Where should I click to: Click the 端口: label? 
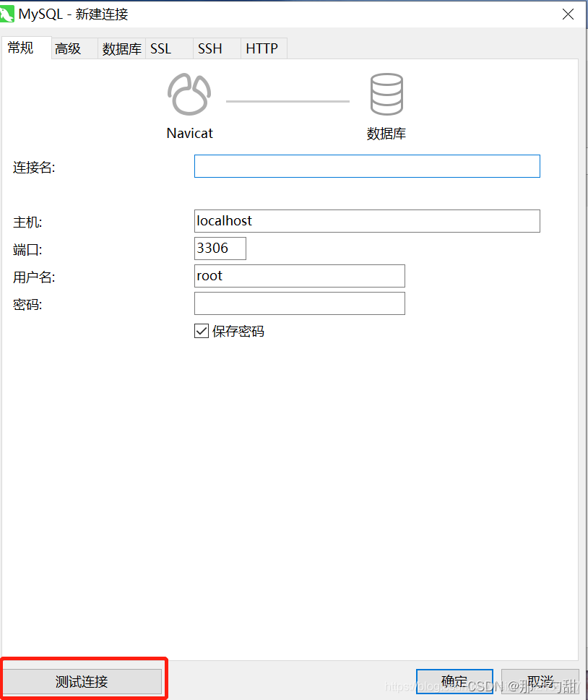27,250
